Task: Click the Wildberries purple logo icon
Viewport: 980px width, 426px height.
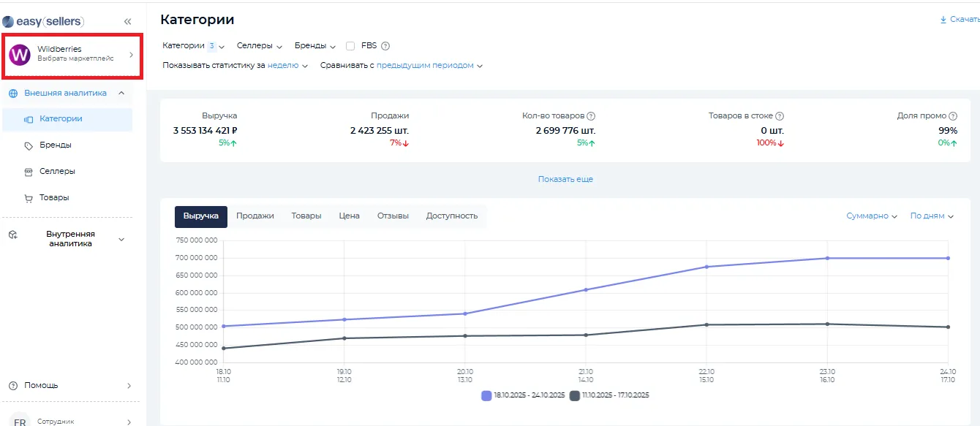Action: click(x=19, y=54)
